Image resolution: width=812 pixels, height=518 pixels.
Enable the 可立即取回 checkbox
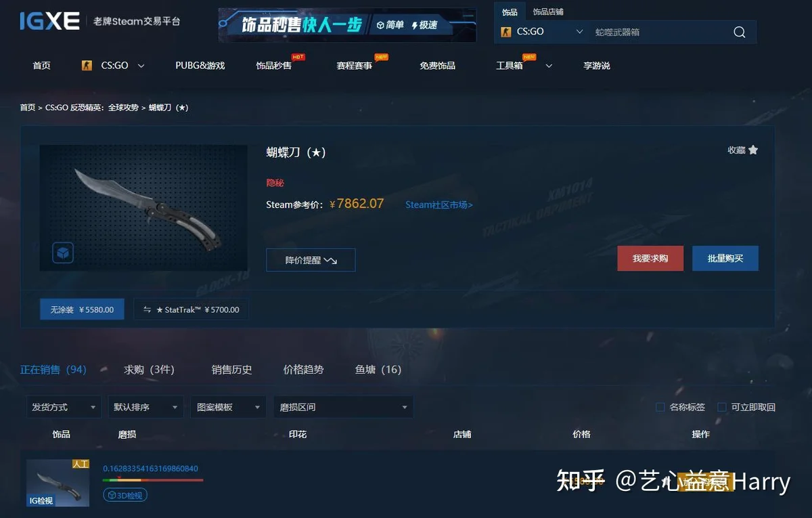click(721, 407)
